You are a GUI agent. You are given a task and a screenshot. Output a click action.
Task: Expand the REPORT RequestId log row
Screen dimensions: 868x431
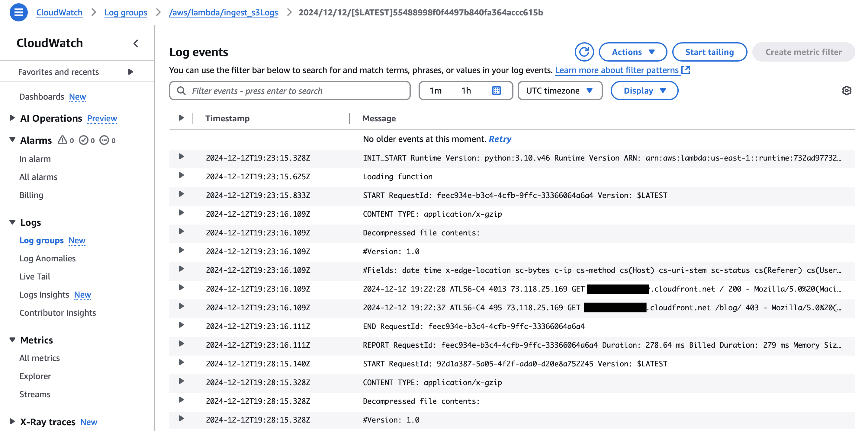[x=181, y=344]
